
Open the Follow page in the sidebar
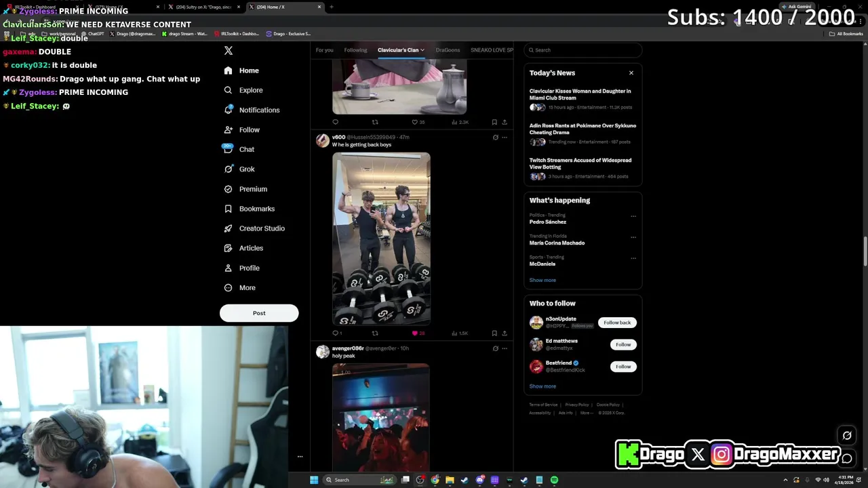pyautogui.click(x=241, y=129)
